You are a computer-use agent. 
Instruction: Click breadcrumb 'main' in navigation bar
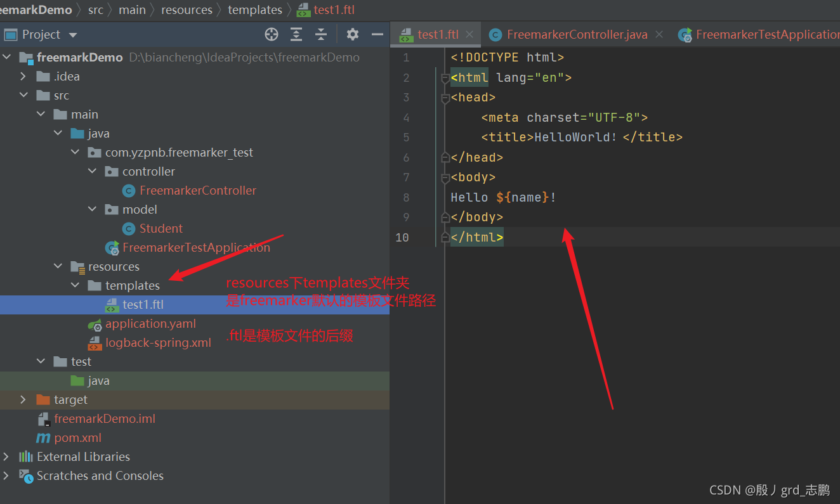pyautogui.click(x=132, y=10)
